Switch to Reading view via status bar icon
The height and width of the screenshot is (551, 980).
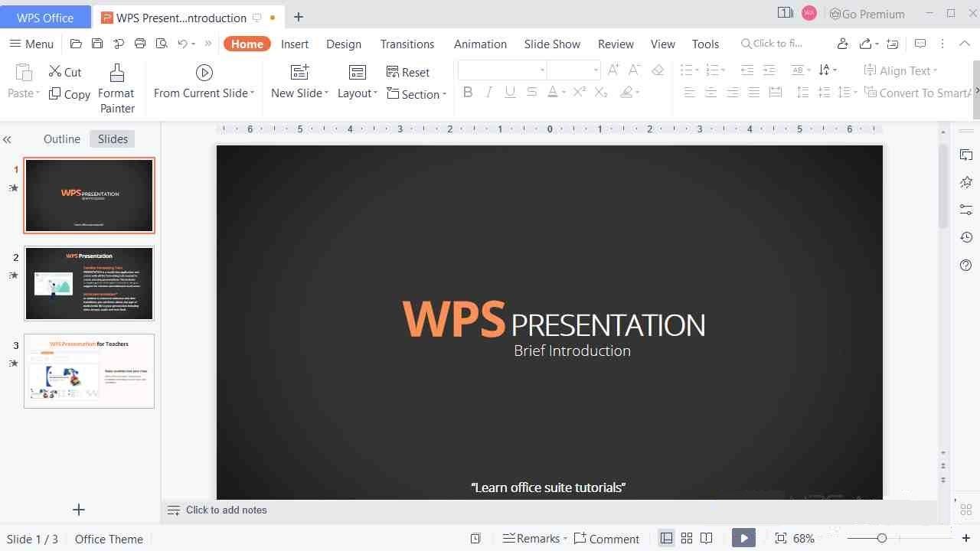coord(706,538)
